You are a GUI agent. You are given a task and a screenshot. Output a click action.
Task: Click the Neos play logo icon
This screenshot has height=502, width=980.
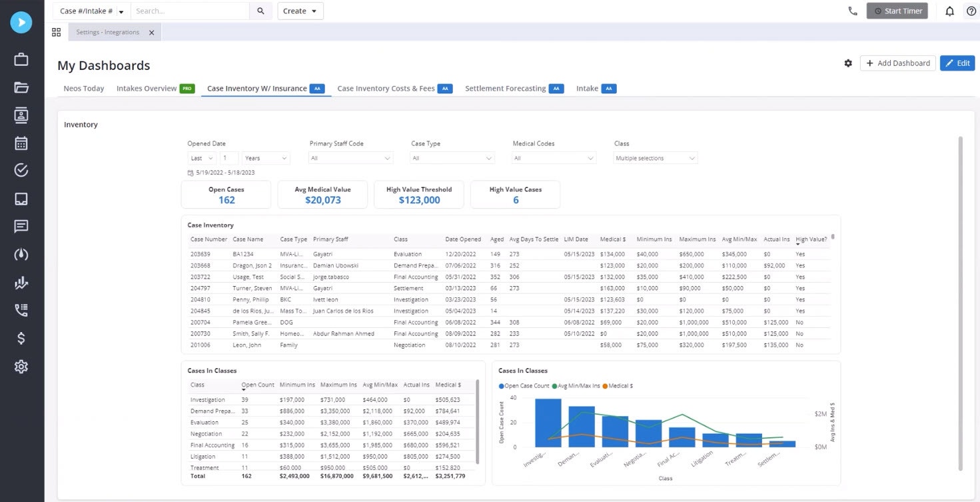(x=21, y=22)
